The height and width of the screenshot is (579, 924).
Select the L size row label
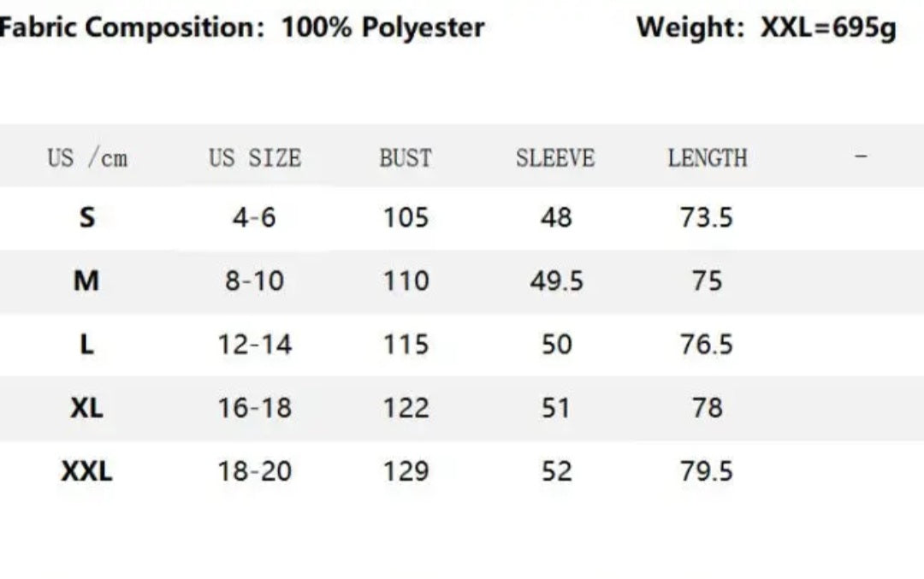[x=86, y=345]
